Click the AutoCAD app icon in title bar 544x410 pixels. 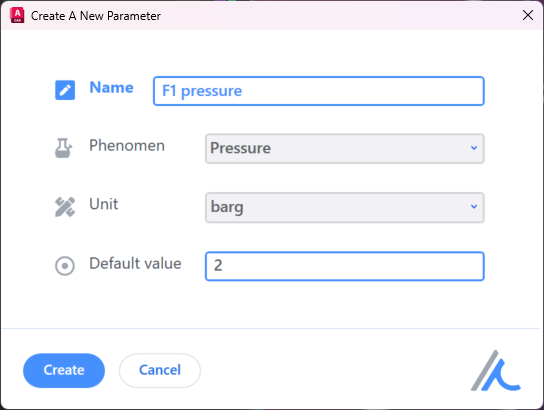coord(17,15)
